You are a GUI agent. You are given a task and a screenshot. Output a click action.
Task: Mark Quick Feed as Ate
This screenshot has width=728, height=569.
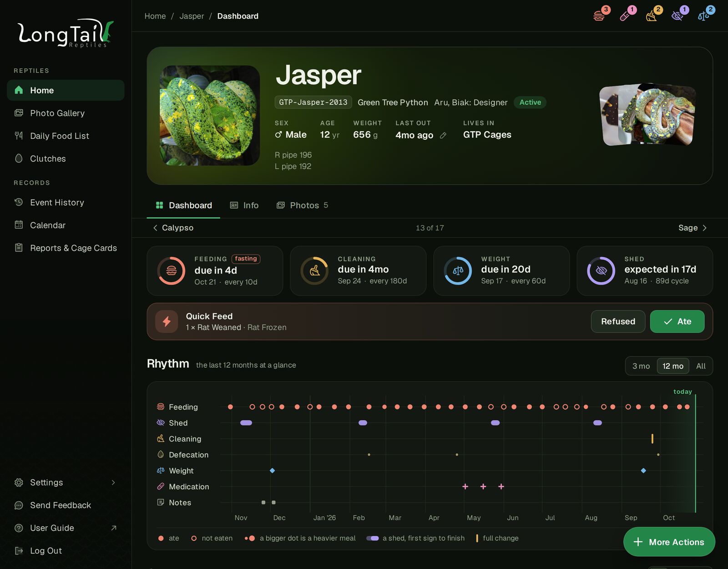point(677,321)
